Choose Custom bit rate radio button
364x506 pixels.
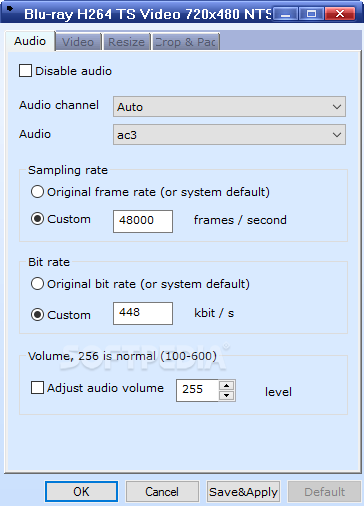click(x=37, y=315)
